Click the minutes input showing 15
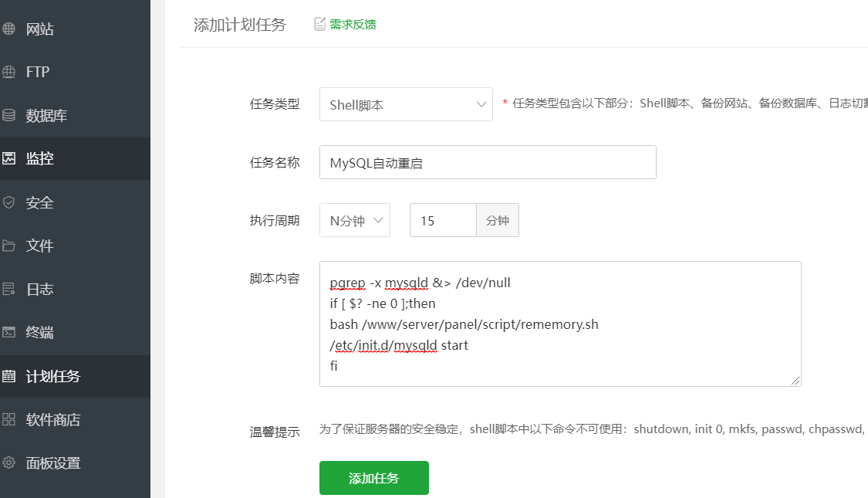The image size is (868, 498). pos(443,221)
